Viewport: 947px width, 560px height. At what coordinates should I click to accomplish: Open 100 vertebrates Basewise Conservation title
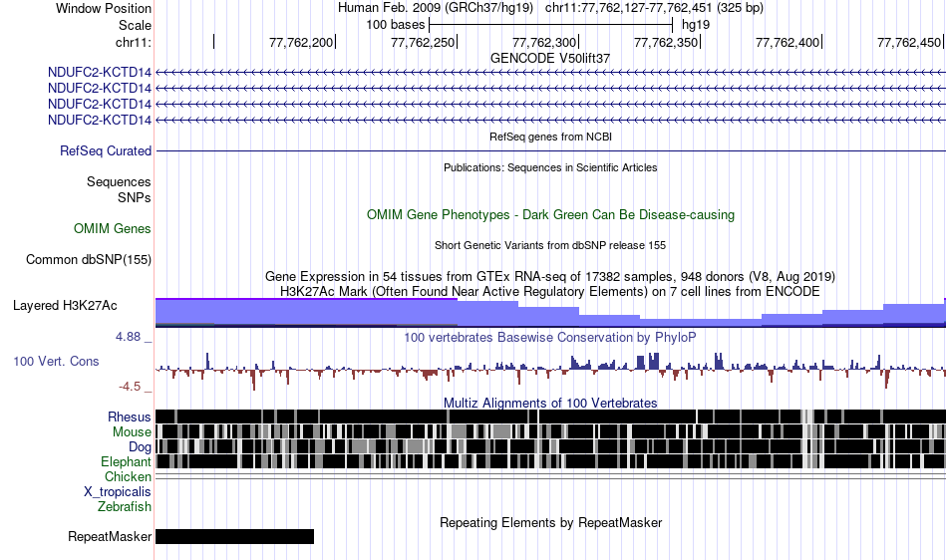click(550, 338)
